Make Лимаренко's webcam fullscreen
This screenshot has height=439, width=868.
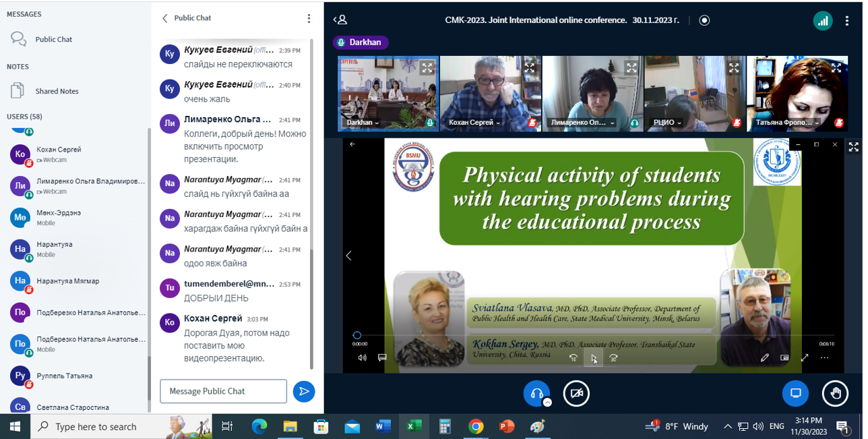[x=631, y=67]
